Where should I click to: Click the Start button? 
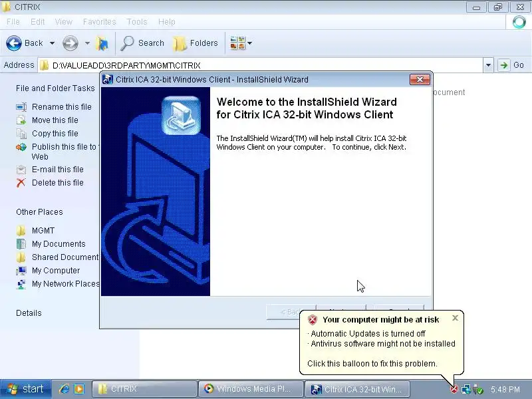[26, 389]
